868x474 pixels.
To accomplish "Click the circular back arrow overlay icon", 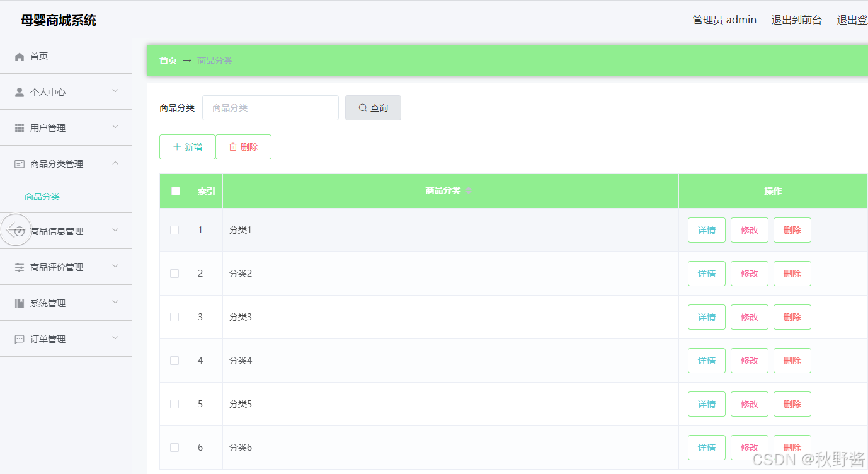I will pyautogui.click(x=16, y=230).
